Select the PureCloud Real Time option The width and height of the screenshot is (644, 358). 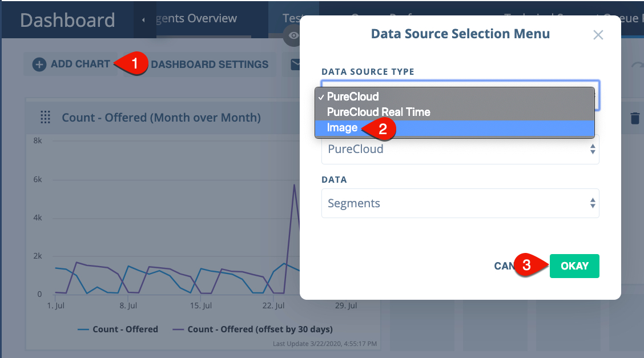[x=454, y=112]
